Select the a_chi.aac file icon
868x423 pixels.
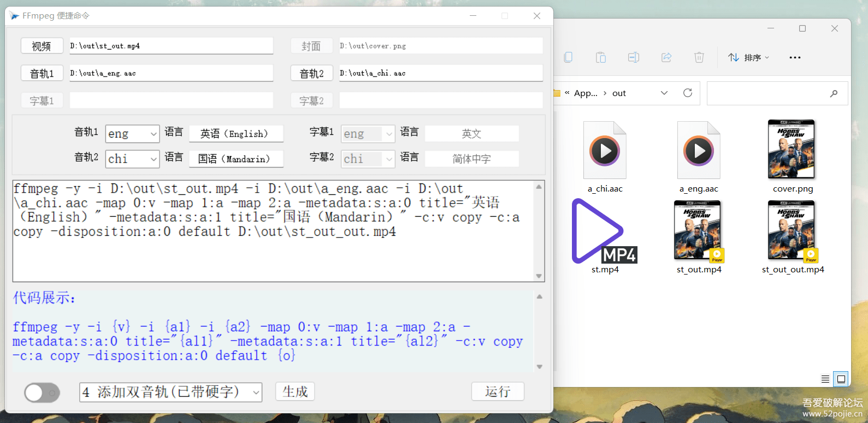605,150
